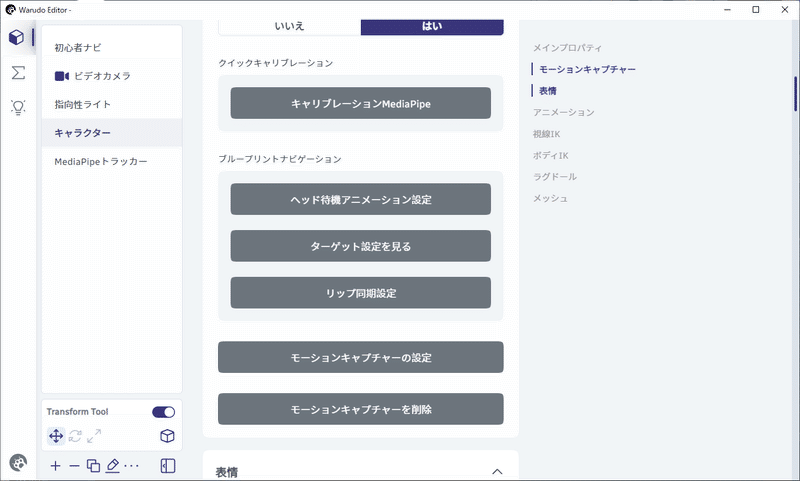
Task: Select the move transform tool
Action: [56, 436]
